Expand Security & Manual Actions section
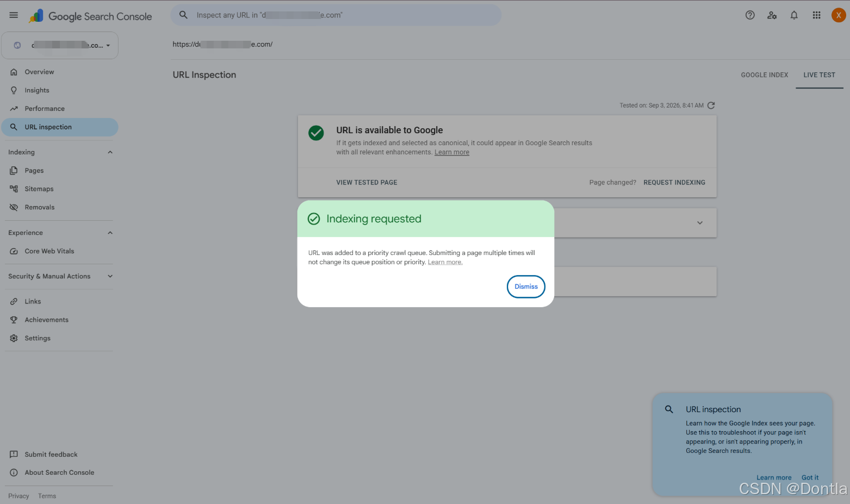850x504 pixels. (x=110, y=276)
